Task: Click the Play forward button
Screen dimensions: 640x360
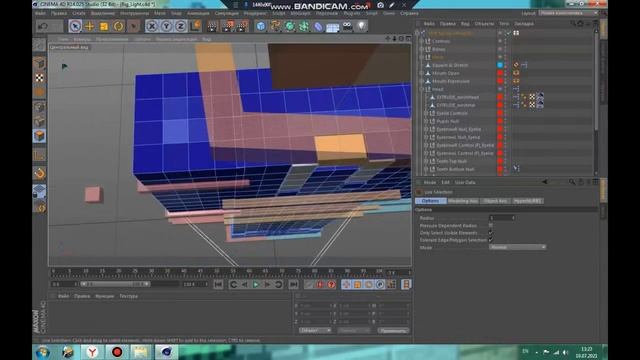Action: pos(256,284)
